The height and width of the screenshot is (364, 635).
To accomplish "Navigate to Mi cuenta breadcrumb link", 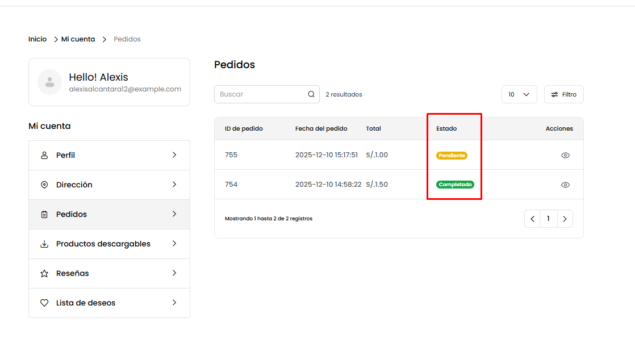I will click(x=78, y=39).
